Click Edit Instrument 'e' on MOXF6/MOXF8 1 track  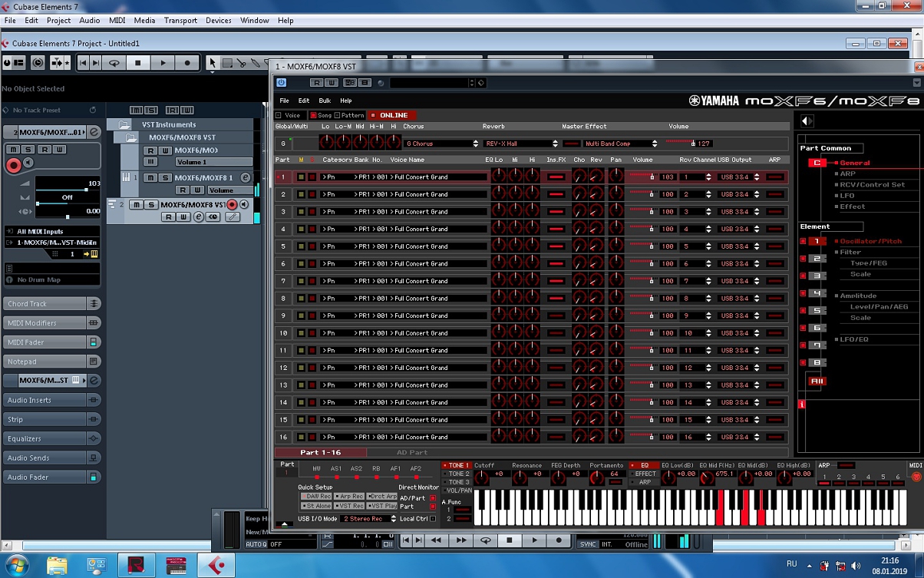click(x=246, y=177)
